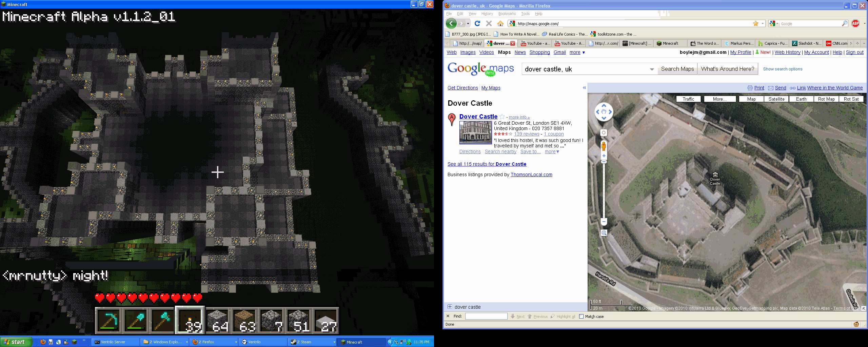Image resolution: width=868 pixels, height=347 pixels.
Task: Pan the map up with the arrow
Action: coord(604,105)
